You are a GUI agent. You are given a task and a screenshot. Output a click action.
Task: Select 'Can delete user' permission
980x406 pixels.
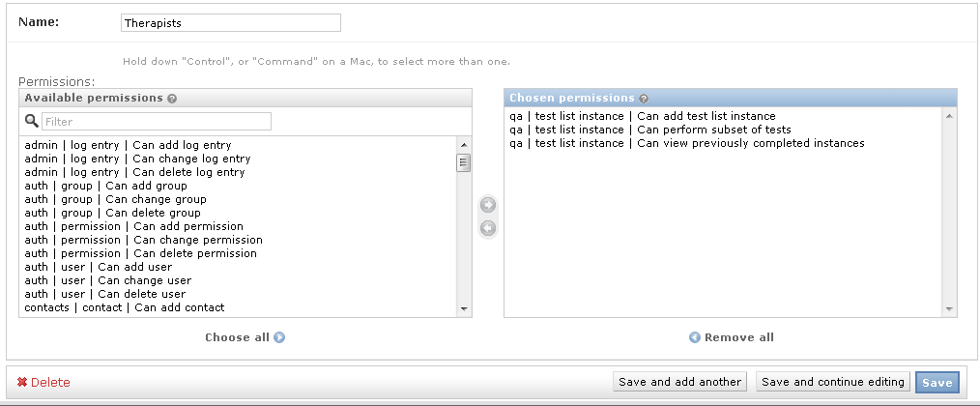pyautogui.click(x=239, y=294)
